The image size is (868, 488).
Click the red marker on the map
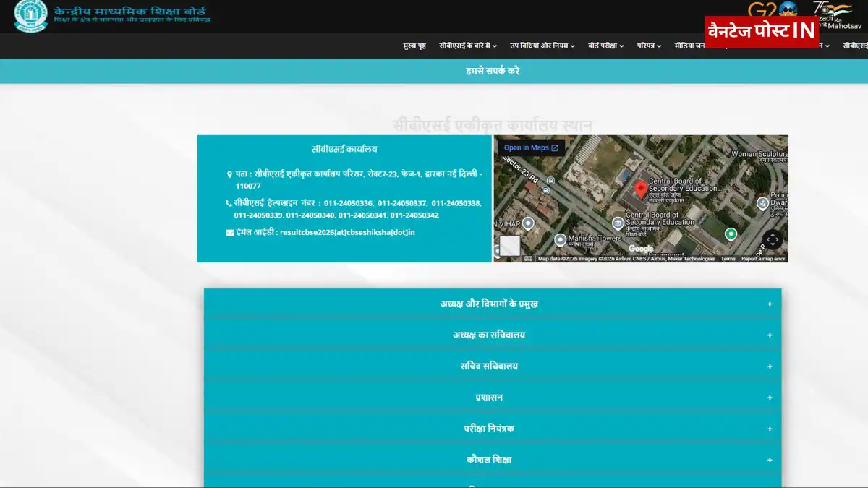[x=640, y=190]
